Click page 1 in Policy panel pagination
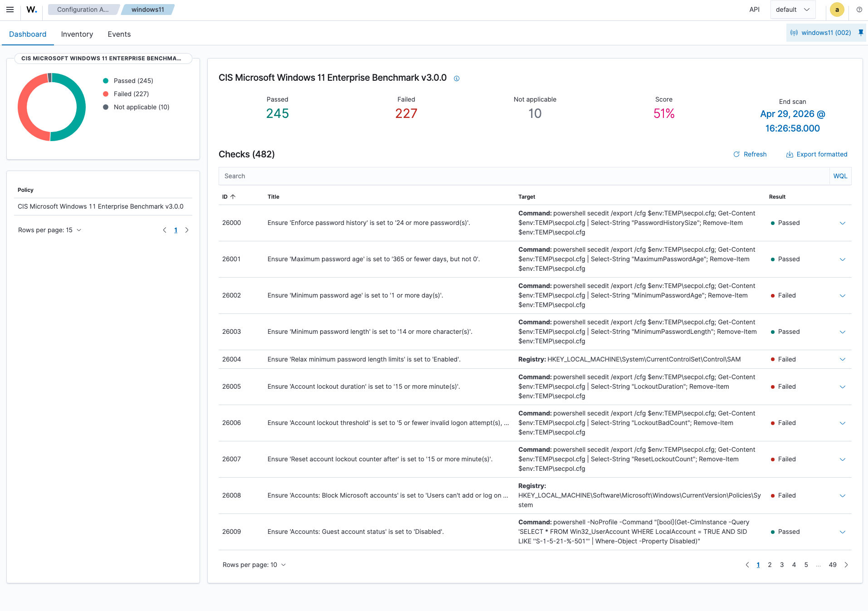 (176, 230)
